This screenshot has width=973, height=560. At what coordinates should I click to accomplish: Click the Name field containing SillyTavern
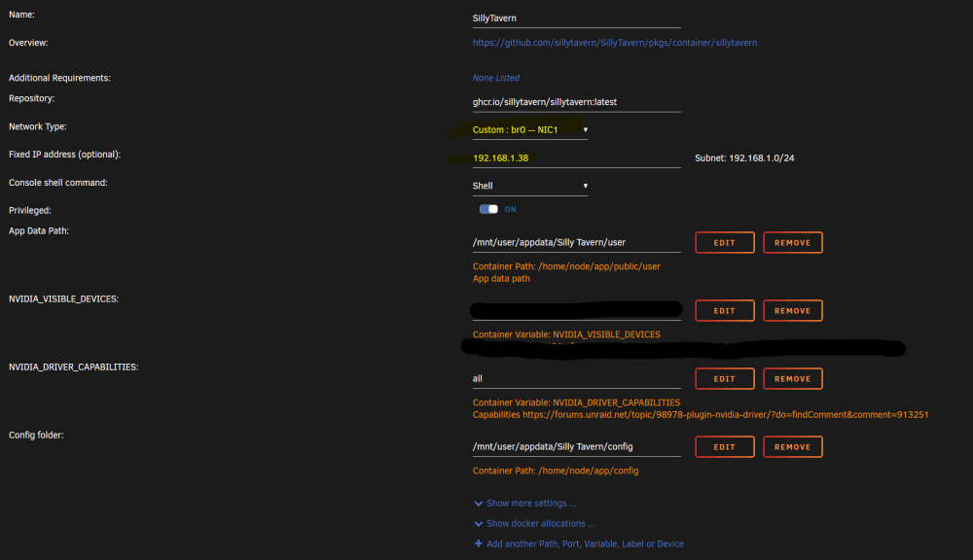(x=576, y=17)
